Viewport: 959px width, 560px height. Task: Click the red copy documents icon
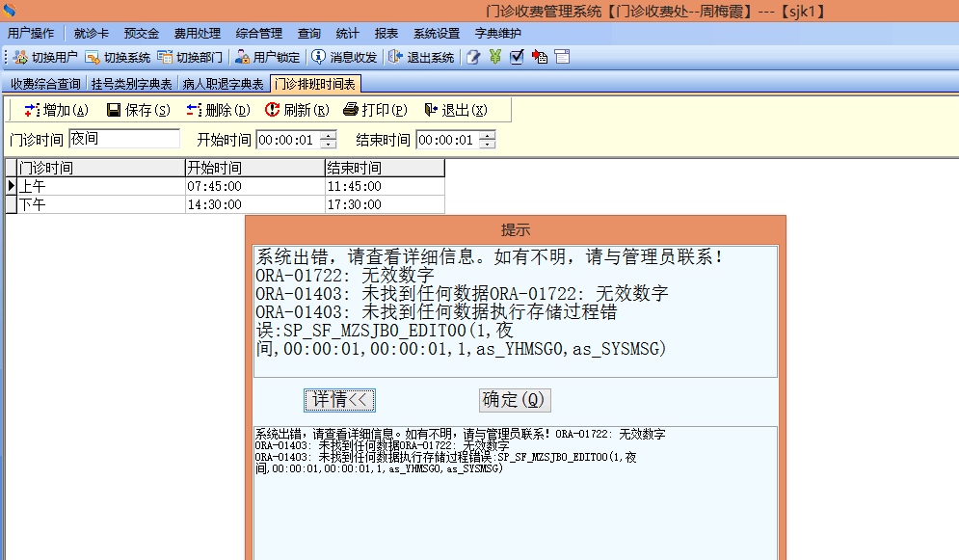click(x=540, y=57)
